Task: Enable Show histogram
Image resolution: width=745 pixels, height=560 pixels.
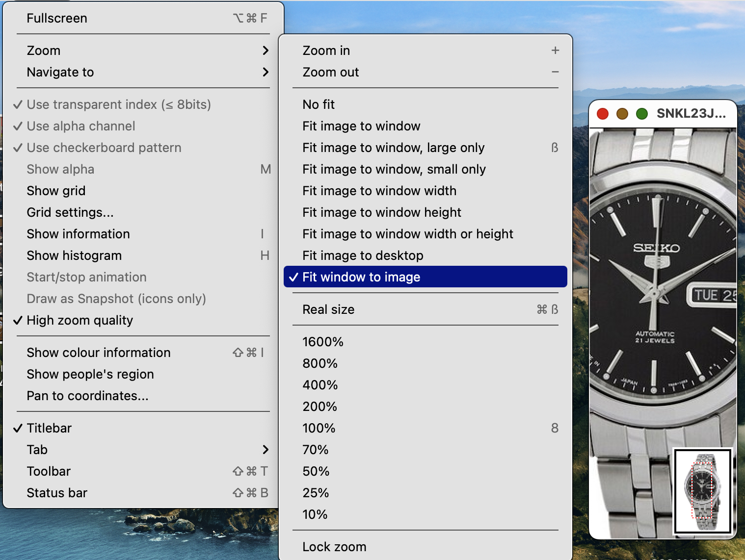Action: 74,255
